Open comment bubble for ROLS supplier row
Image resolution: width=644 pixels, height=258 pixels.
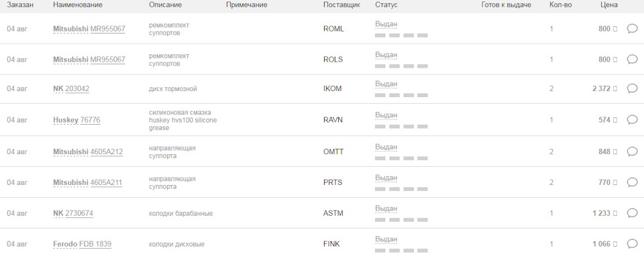632,60
